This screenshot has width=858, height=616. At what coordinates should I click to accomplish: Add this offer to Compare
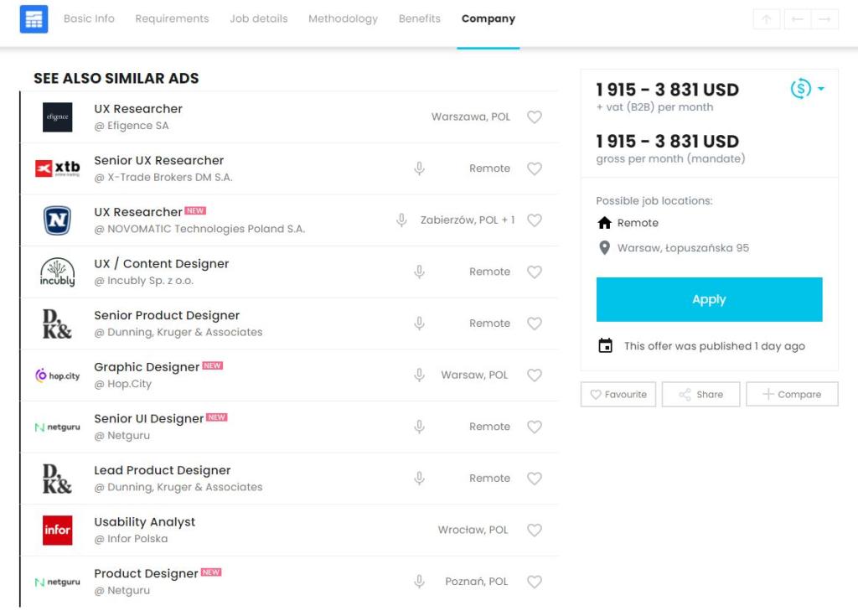(x=792, y=394)
